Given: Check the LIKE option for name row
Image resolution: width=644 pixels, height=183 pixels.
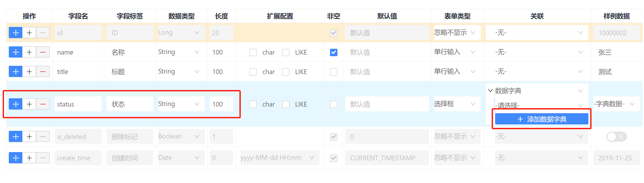Looking at the screenshot, I should pos(286,52).
